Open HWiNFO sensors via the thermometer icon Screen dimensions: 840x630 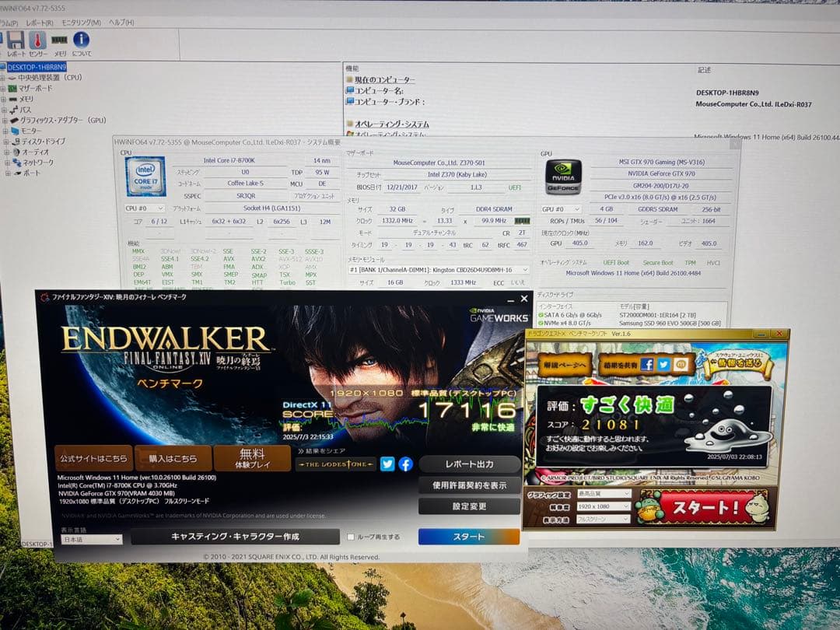(37, 39)
